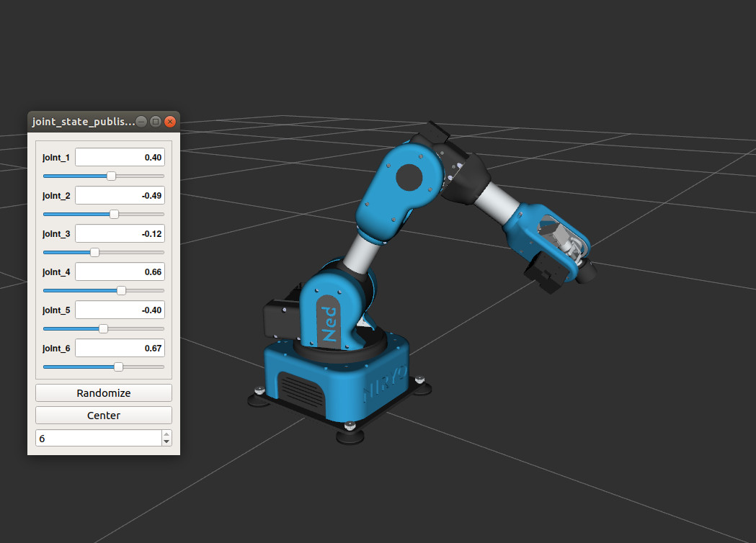Screen dimensions: 756x543
Task: Click the Center button
Action: tap(104, 416)
